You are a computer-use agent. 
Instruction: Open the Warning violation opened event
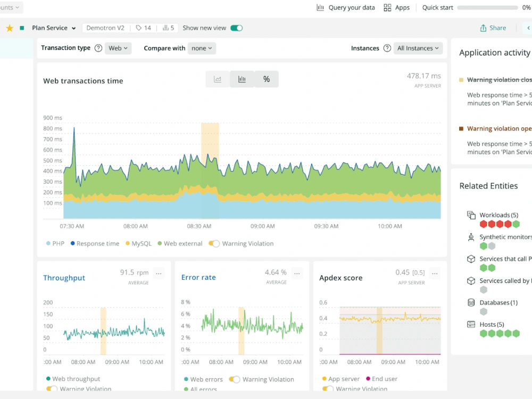point(499,129)
